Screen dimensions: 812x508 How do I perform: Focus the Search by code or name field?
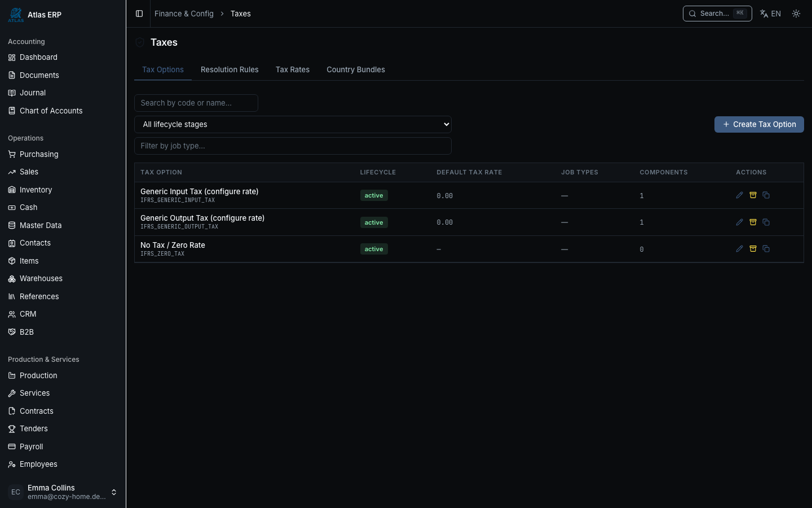point(196,103)
